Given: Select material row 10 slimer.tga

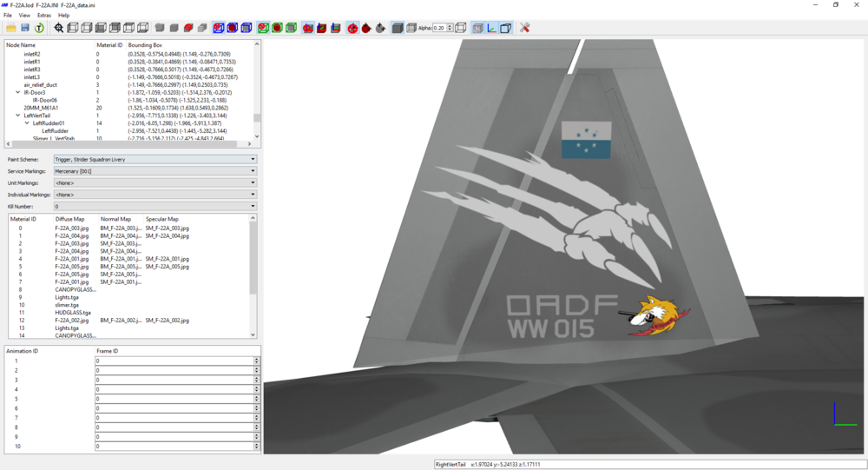Looking at the screenshot, I should 128,305.
